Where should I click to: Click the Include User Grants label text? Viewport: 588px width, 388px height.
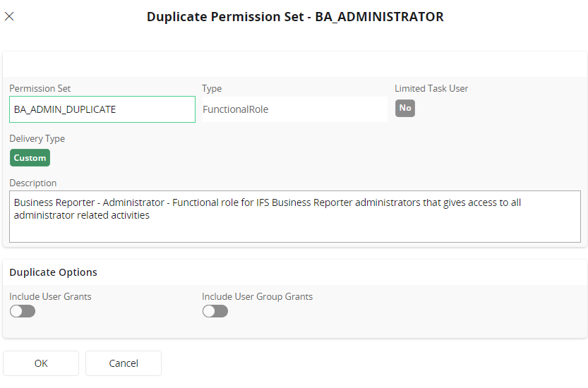click(x=50, y=297)
